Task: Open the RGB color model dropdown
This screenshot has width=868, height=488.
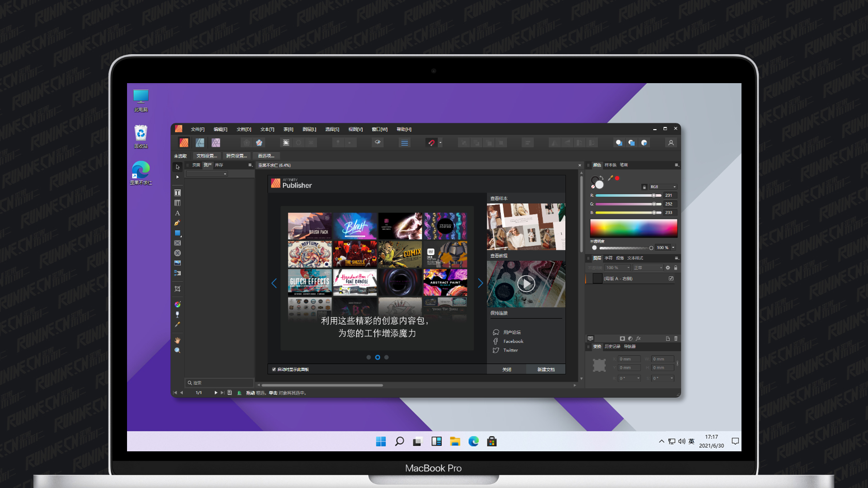Action: pos(663,187)
